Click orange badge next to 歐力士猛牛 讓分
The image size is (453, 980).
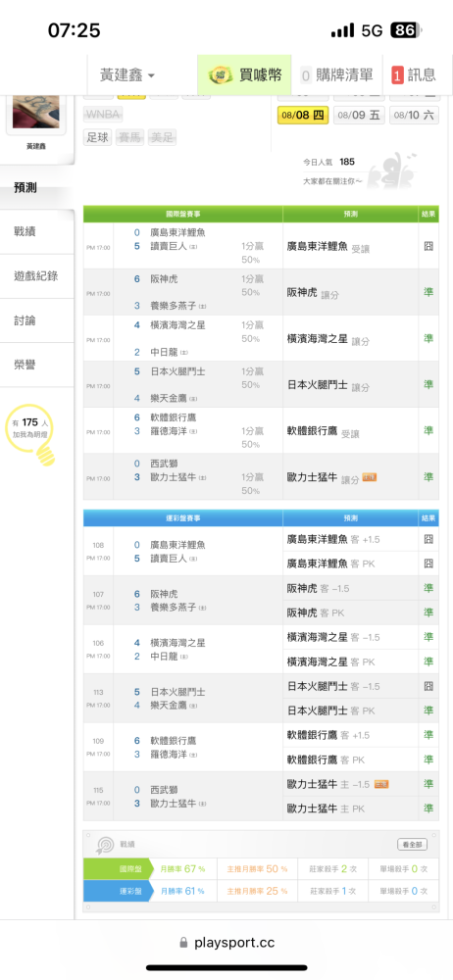tap(369, 477)
